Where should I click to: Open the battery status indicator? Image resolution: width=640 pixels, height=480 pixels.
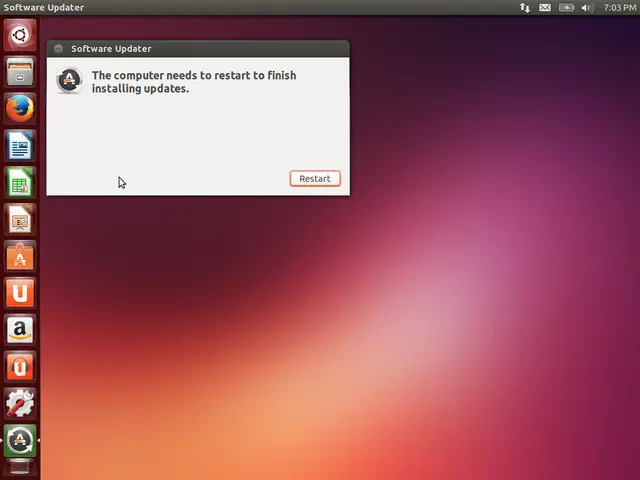coord(567,7)
